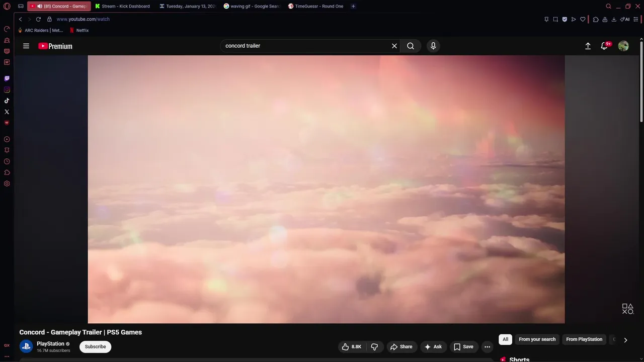Search by voice with microphone icon

tap(433, 46)
